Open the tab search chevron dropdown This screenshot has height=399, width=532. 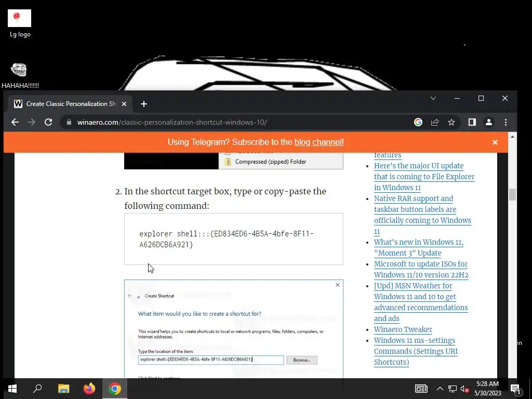tap(433, 98)
